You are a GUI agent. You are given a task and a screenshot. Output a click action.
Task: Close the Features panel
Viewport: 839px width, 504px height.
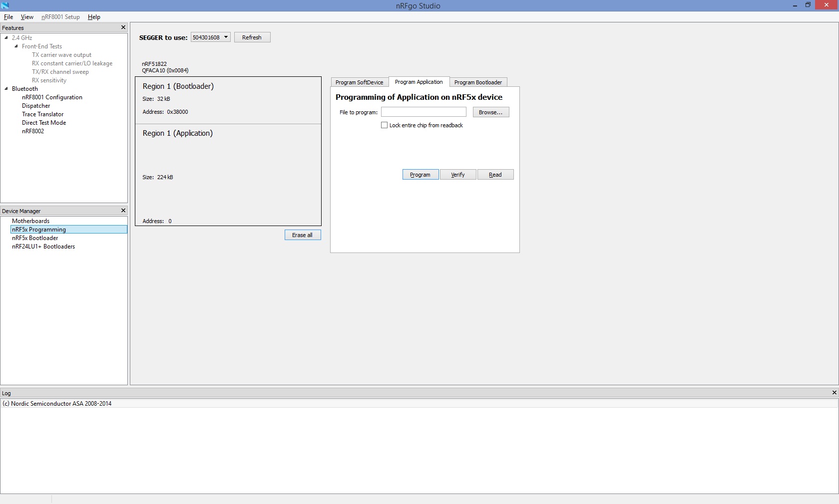(123, 27)
